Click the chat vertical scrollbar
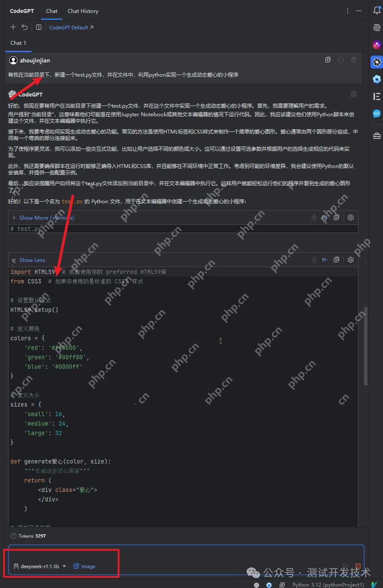Screen dimensions: 383x588 pos(366,345)
